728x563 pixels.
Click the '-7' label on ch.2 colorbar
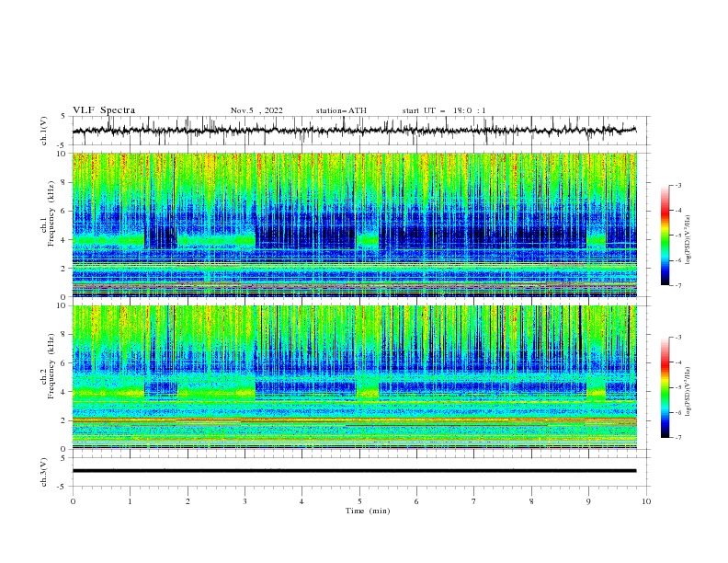tap(677, 437)
